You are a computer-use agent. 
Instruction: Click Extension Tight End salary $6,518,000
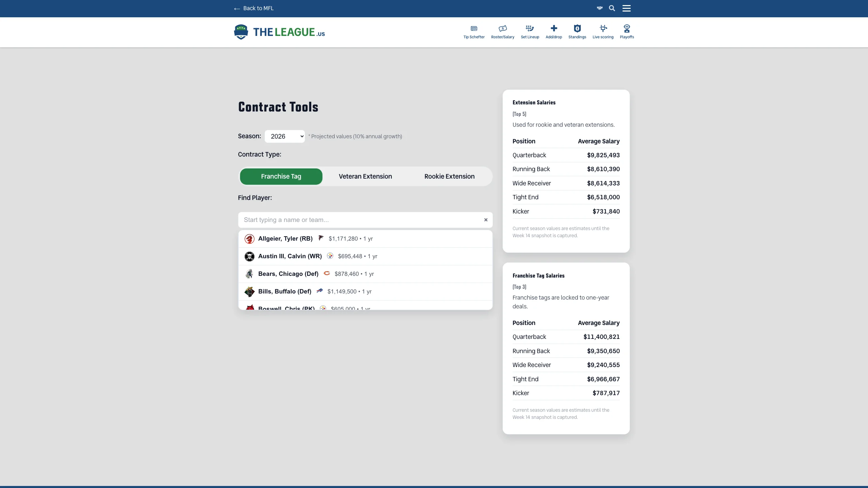click(x=603, y=197)
